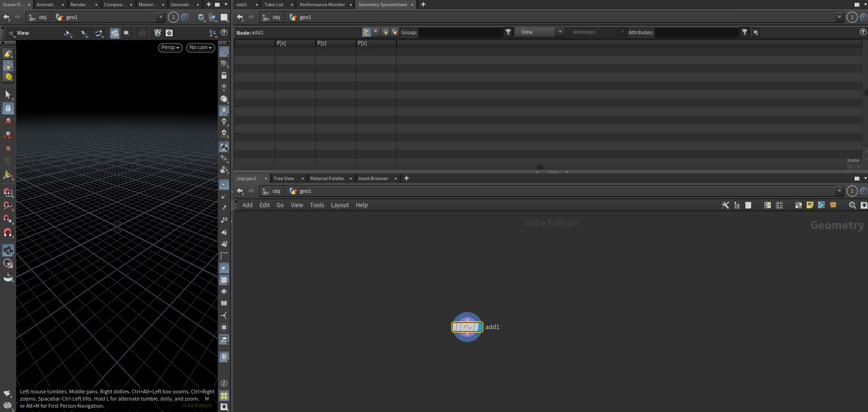The height and width of the screenshot is (412, 868).
Task: Enable grid snapping magnet icon
Action: pos(8,192)
